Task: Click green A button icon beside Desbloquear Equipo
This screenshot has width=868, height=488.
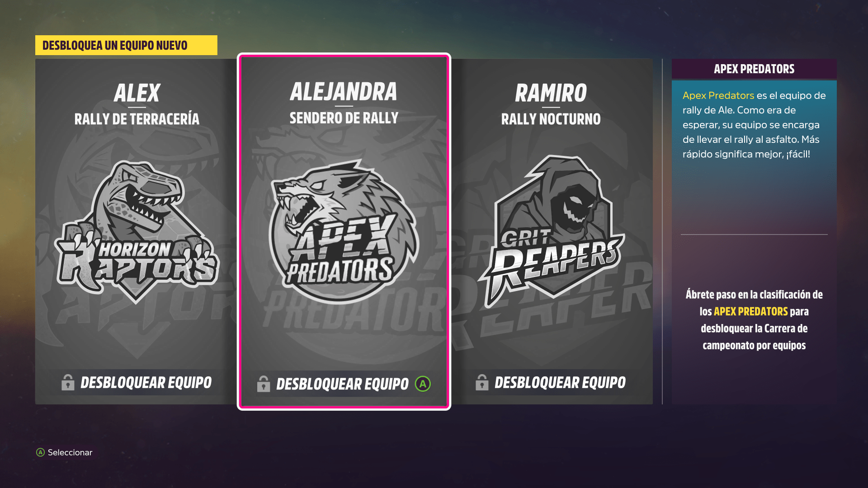Action: tap(423, 384)
